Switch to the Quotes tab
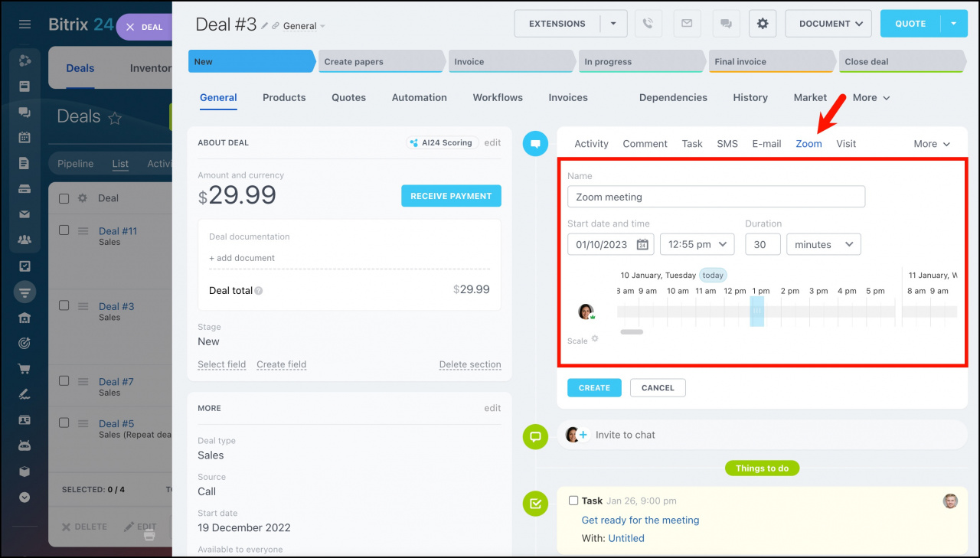The image size is (980, 558). [x=348, y=97]
